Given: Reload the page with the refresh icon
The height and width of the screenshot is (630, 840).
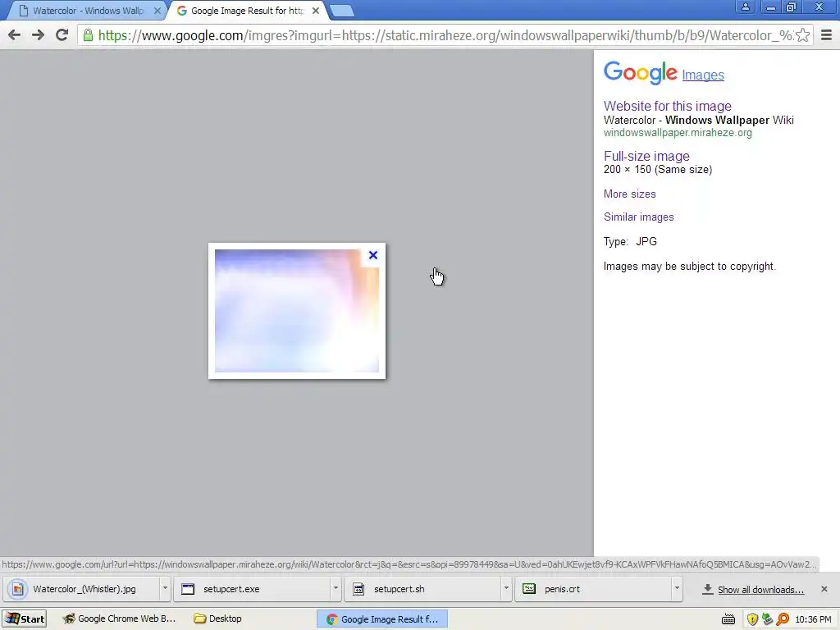Looking at the screenshot, I should click(62, 35).
